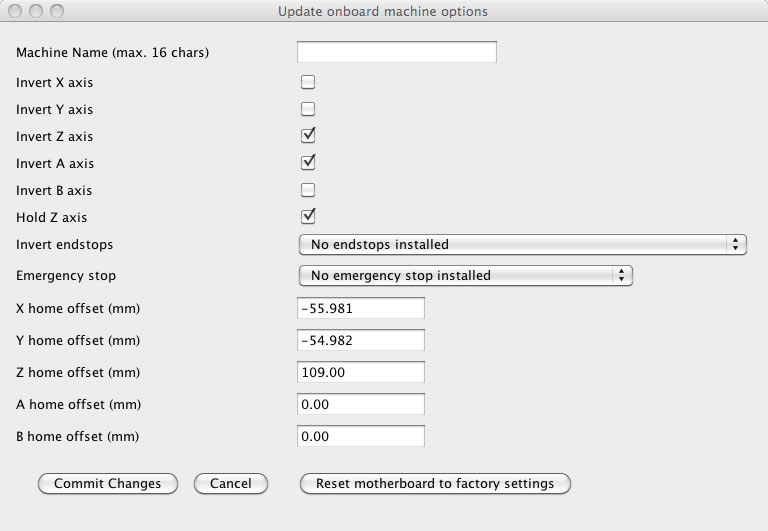Uncheck the Invert A axis checkbox
Viewport: 768px width, 531px height.
click(x=308, y=163)
